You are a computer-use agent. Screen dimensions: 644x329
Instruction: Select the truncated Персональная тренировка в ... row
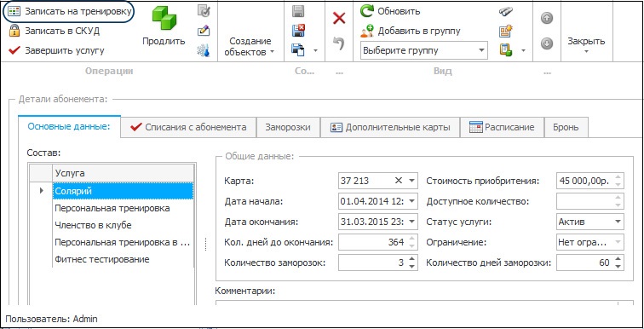click(124, 242)
